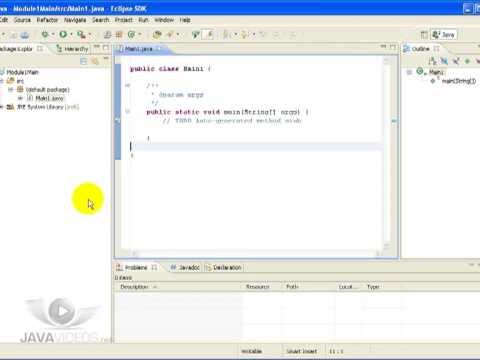Open the Help menu
480x360 pixels.
(185, 20)
